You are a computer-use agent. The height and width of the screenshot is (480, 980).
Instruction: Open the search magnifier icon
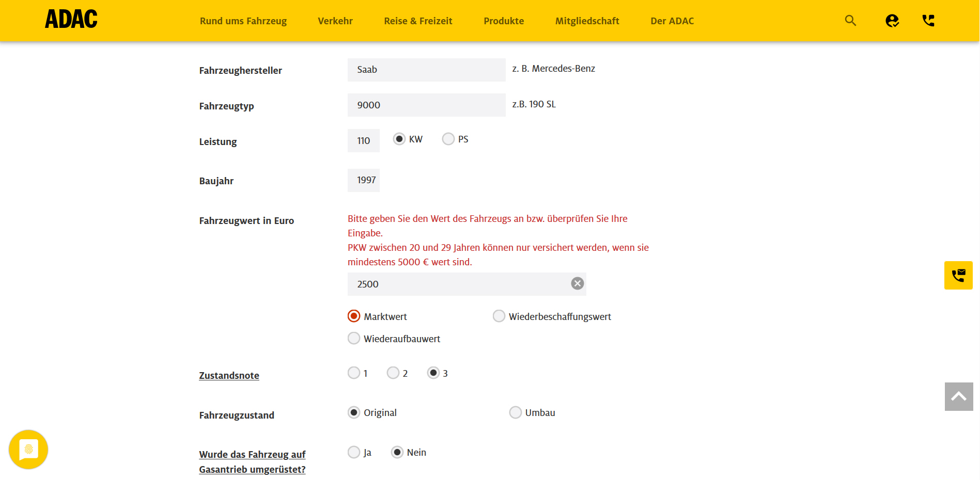coord(850,21)
